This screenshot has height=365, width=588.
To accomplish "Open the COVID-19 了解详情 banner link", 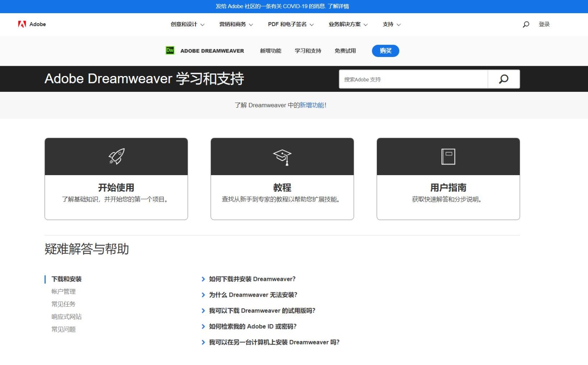I will pyautogui.click(x=338, y=6).
